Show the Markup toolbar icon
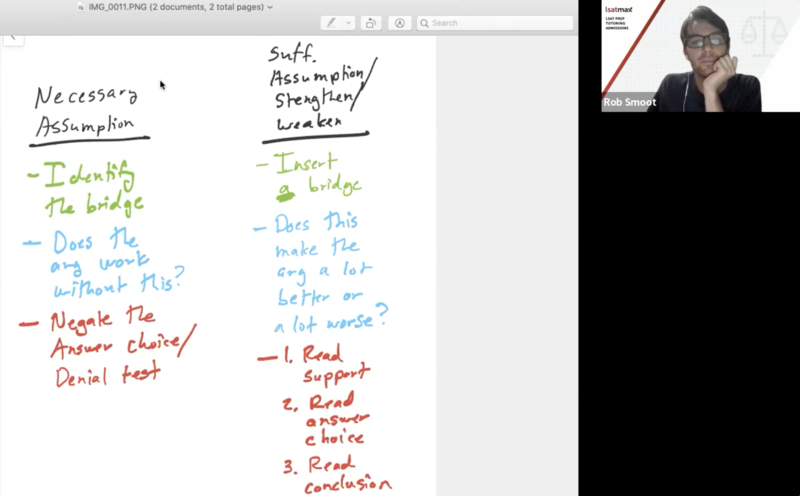The width and height of the screenshot is (800, 496). [400, 23]
